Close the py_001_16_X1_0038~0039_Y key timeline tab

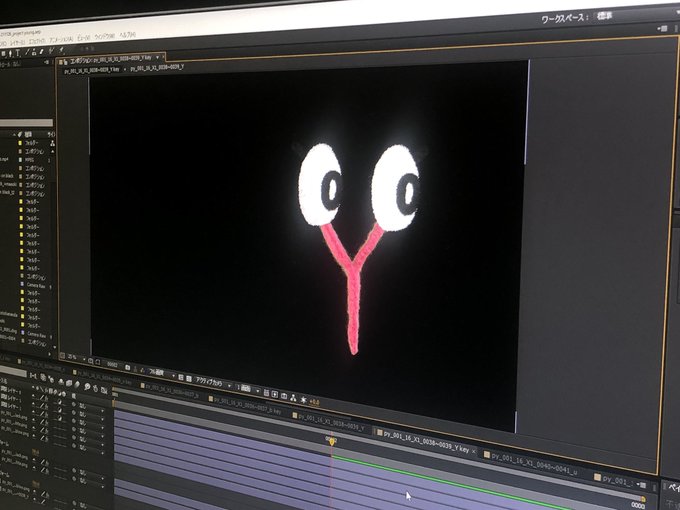(474, 451)
